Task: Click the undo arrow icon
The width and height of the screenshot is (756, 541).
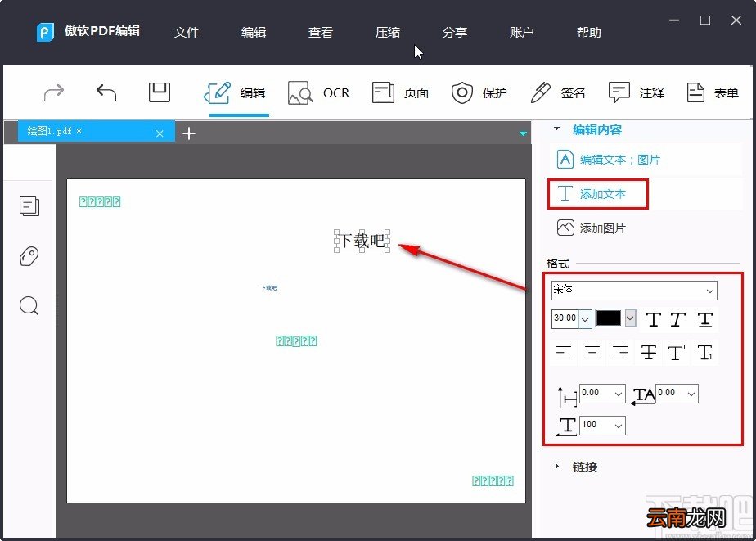Action: 106,92
